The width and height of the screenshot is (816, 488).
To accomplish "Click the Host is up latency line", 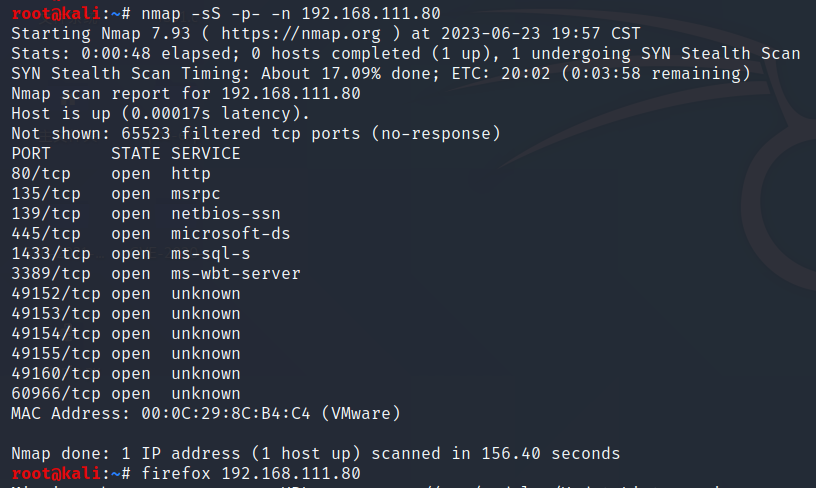I will 160,113.
